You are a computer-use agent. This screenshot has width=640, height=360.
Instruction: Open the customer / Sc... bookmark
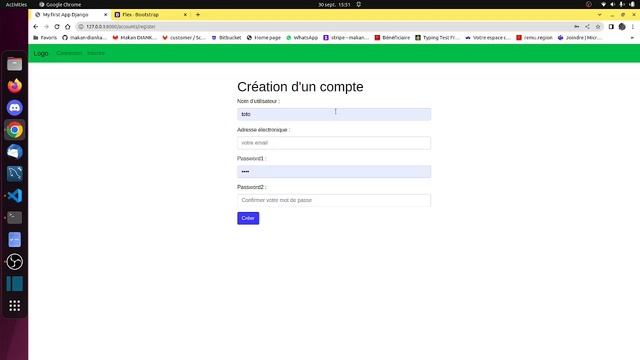coord(184,38)
